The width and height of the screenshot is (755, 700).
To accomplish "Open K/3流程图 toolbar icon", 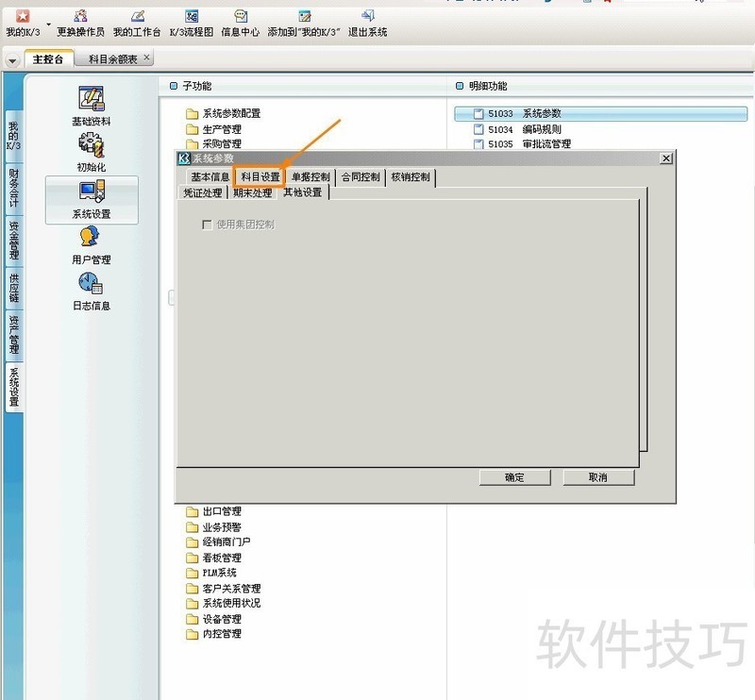I will [x=192, y=16].
